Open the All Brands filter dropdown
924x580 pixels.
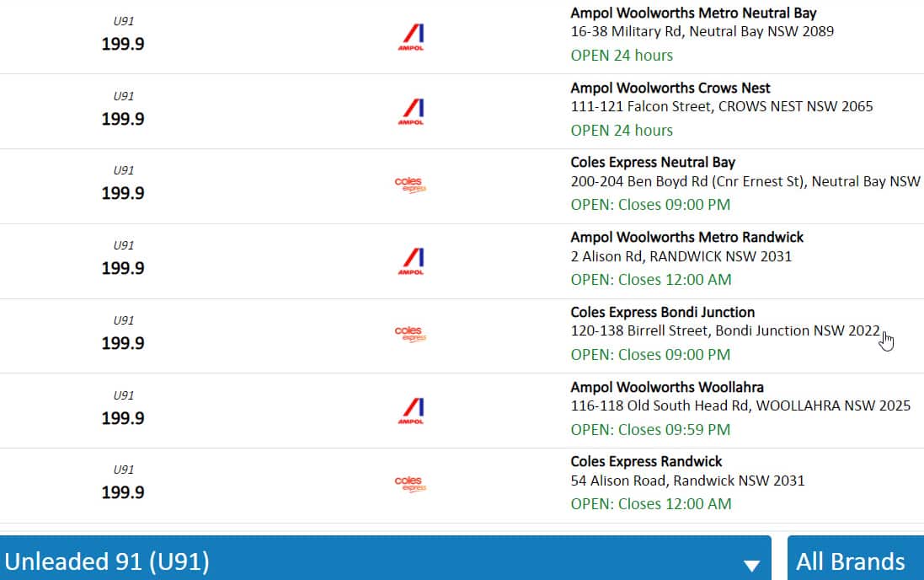(854, 561)
